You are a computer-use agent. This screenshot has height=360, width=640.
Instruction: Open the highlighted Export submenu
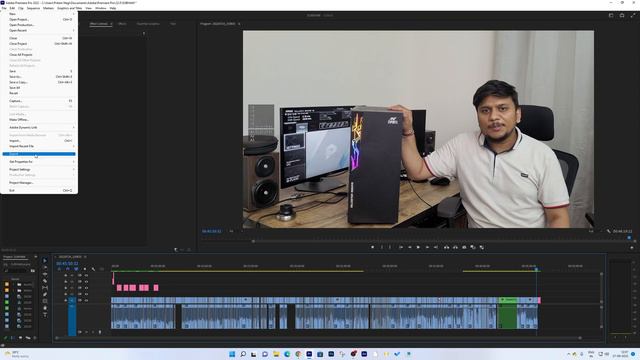[39, 154]
